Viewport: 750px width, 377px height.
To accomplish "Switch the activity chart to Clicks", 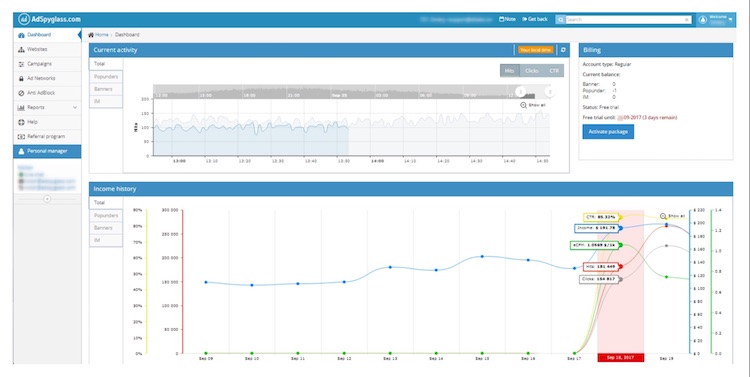I will pyautogui.click(x=531, y=71).
